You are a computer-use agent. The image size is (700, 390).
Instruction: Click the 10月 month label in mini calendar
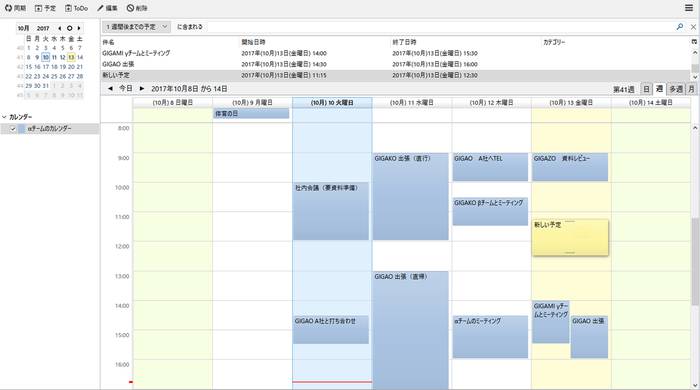click(24, 28)
